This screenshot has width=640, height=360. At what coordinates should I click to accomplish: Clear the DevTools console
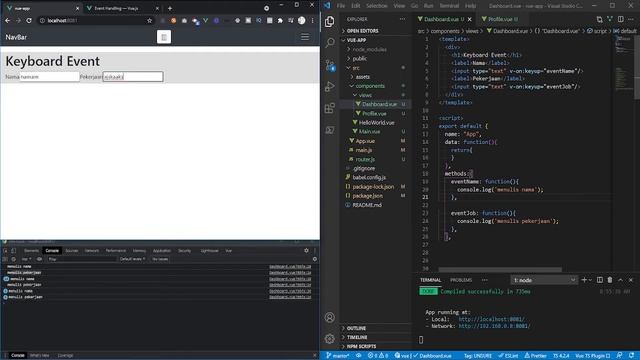[13, 259]
